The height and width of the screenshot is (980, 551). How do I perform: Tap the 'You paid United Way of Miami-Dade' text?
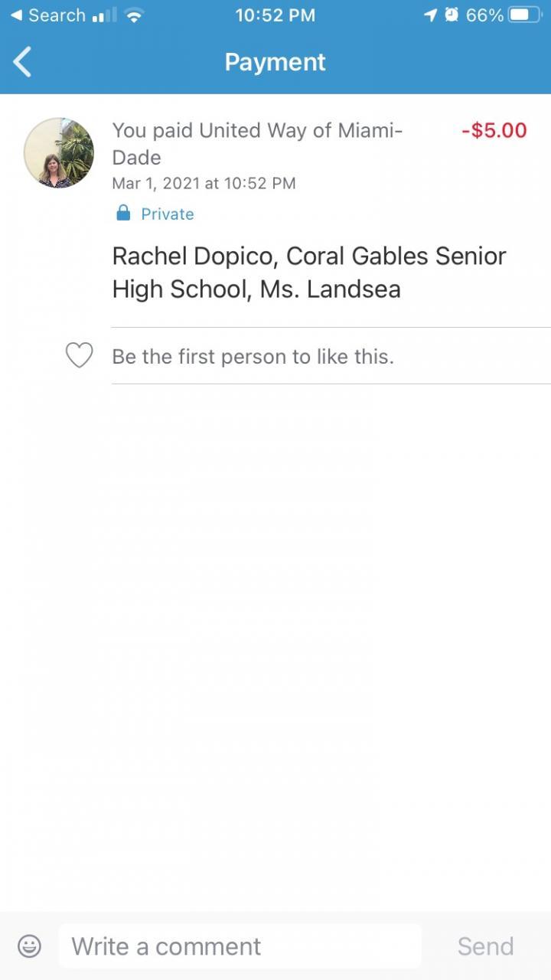point(257,143)
